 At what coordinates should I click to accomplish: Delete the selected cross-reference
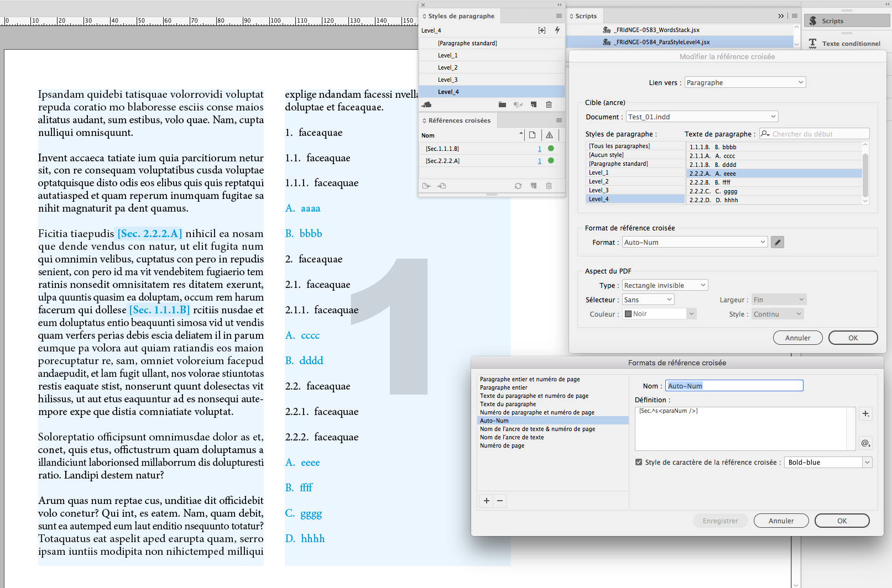549,186
